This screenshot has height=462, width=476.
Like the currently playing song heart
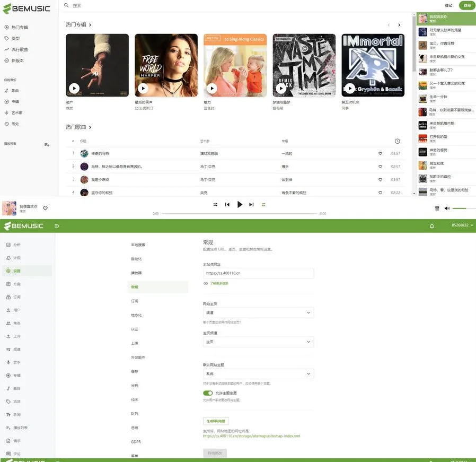tap(45, 208)
